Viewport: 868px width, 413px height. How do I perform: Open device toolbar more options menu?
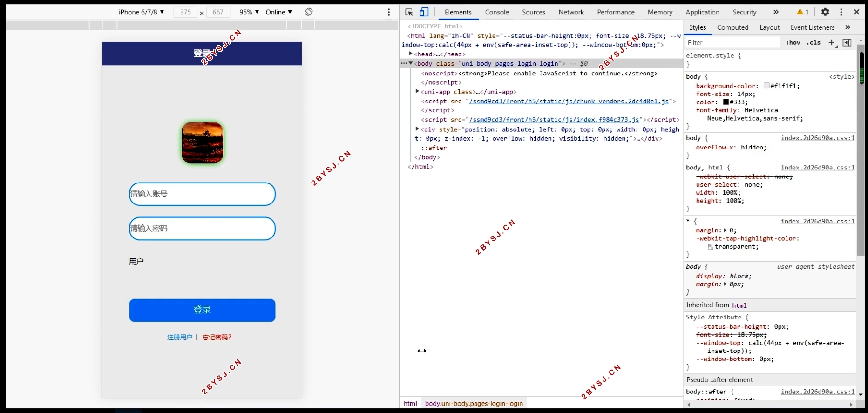[389, 12]
